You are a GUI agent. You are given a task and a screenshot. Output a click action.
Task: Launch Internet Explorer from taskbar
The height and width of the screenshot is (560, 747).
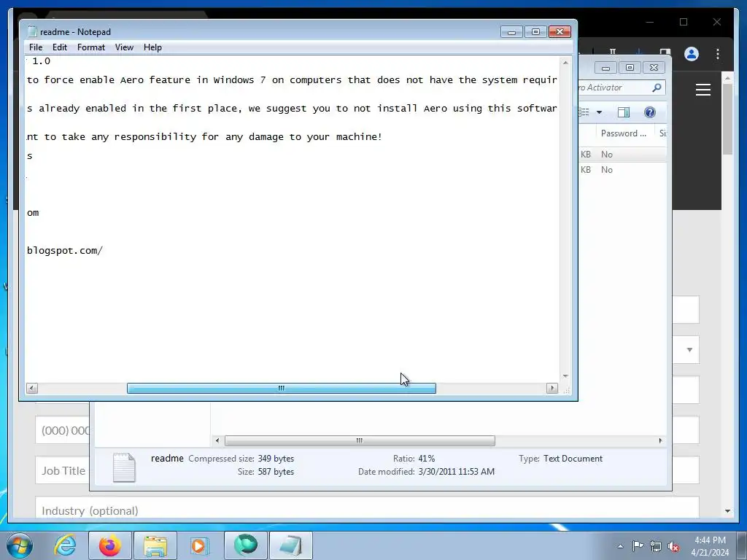coord(65,545)
